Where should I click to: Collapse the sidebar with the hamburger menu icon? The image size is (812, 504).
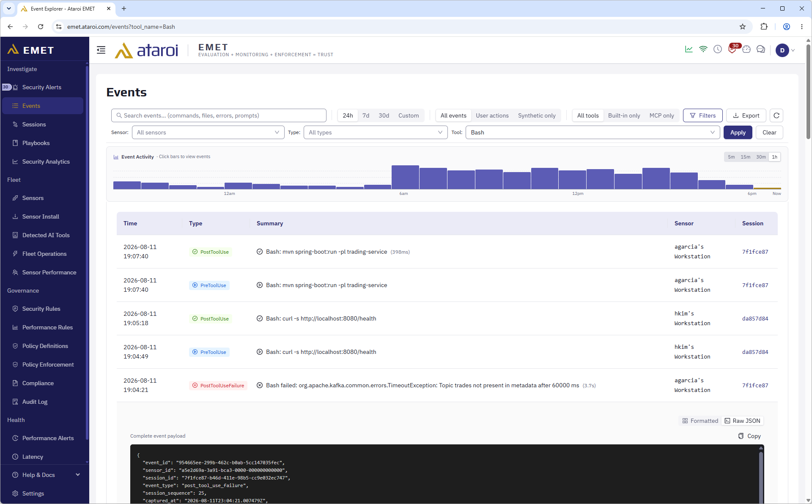coord(101,50)
